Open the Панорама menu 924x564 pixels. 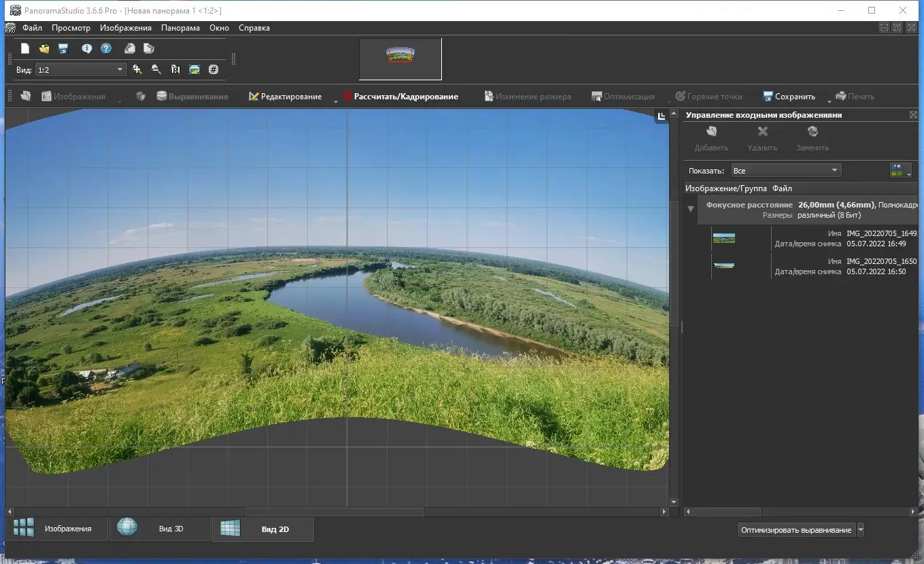tap(180, 28)
